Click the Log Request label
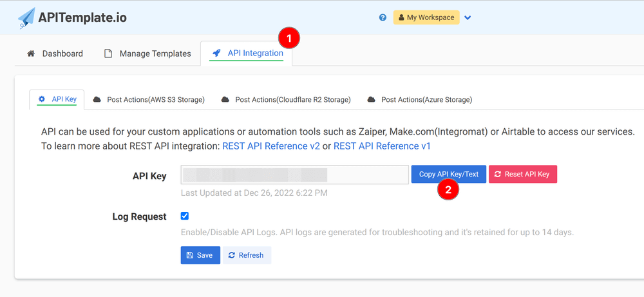Viewport: 644px width, 297px height. tap(140, 216)
